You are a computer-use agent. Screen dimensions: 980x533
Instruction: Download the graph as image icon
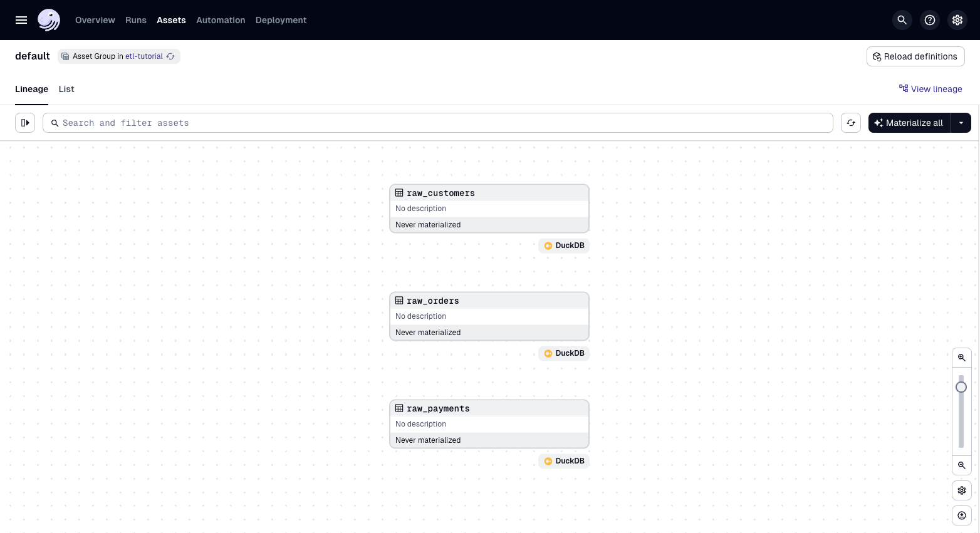pos(961,515)
